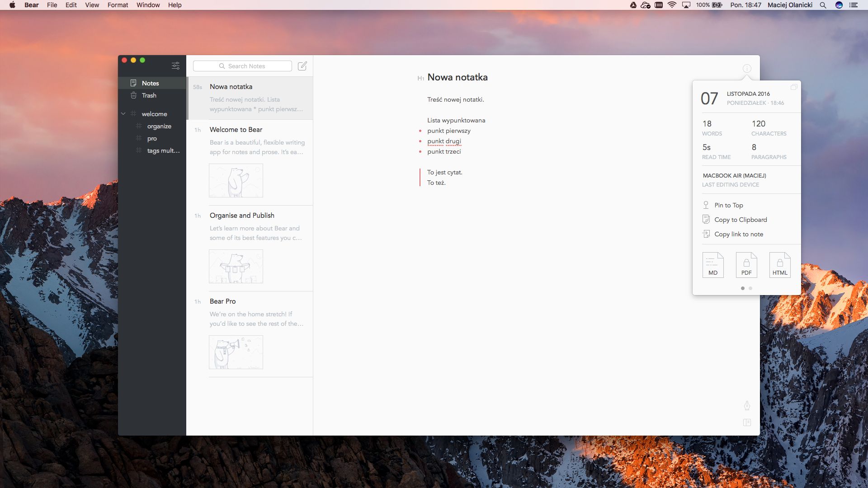Pin to Top the current note

click(728, 205)
